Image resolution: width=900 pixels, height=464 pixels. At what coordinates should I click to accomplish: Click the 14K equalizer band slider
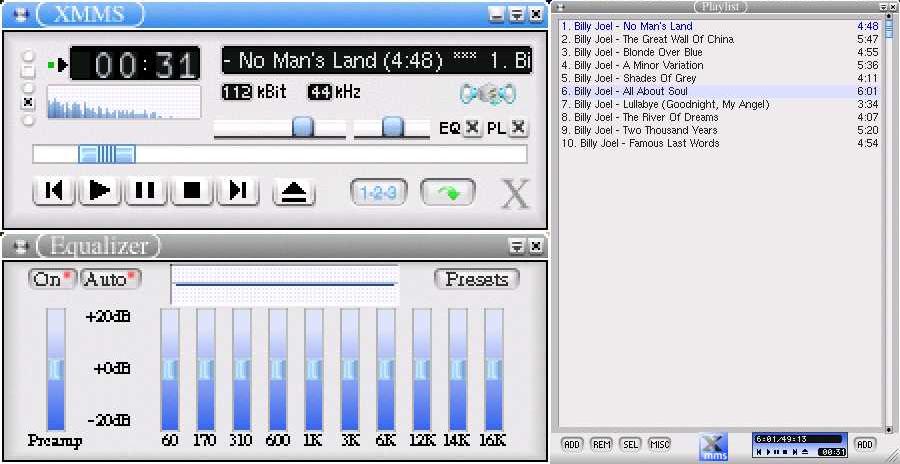tap(457, 369)
